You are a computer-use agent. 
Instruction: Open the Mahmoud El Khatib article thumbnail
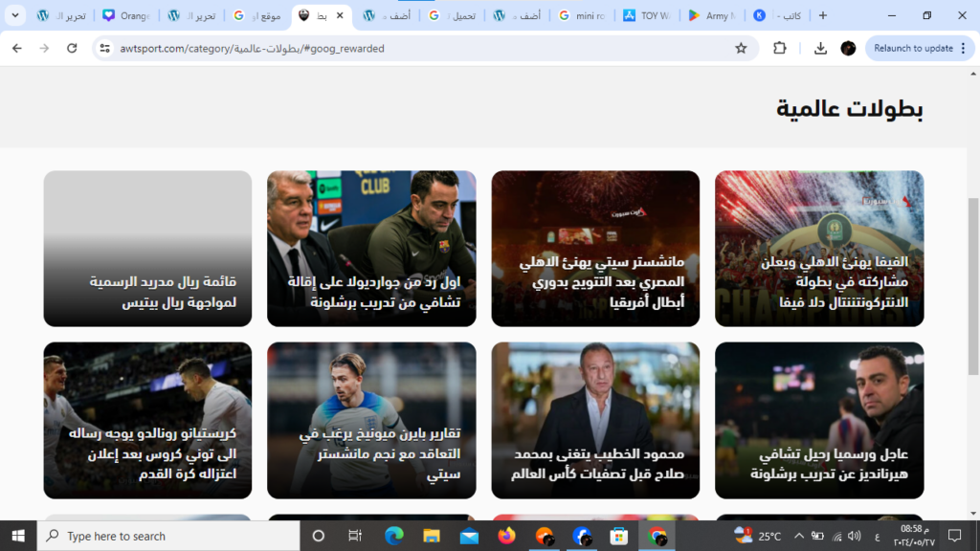click(x=595, y=421)
